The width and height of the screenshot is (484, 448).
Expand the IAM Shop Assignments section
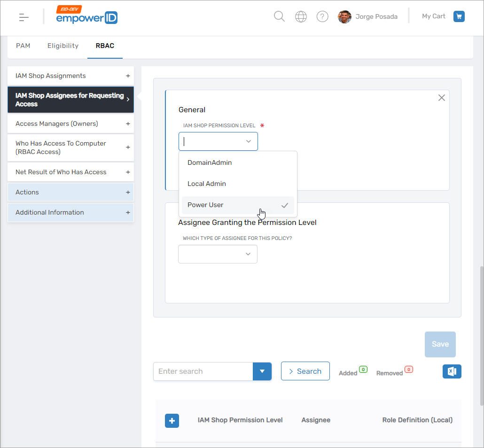coord(127,76)
